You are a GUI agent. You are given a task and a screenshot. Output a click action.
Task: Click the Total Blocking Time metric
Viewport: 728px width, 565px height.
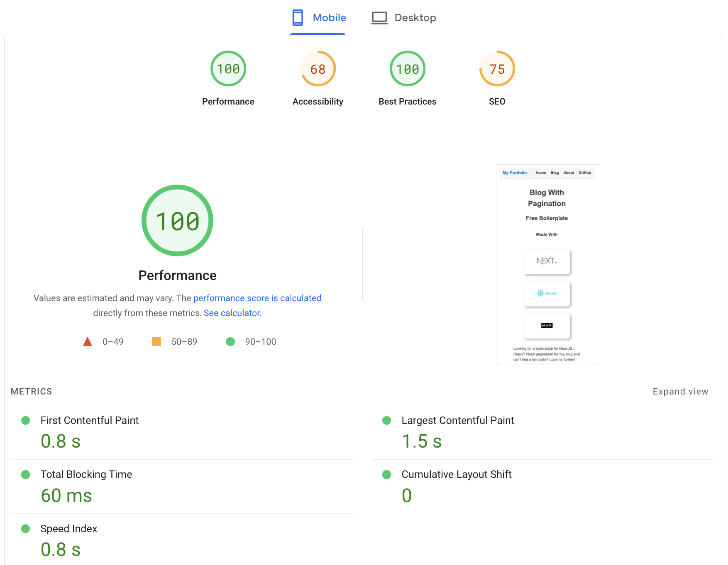tap(86, 475)
